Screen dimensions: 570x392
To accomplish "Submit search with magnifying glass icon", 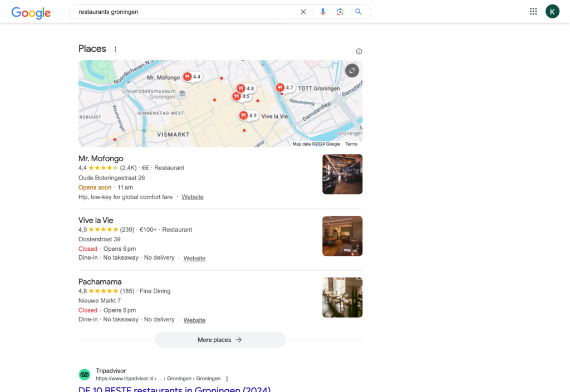I will (x=358, y=12).
